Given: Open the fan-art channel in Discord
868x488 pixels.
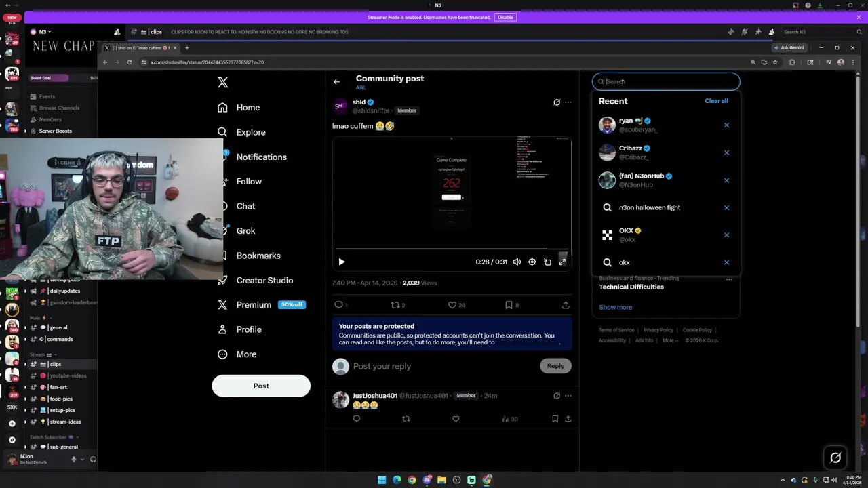Looking at the screenshot, I should (58, 387).
